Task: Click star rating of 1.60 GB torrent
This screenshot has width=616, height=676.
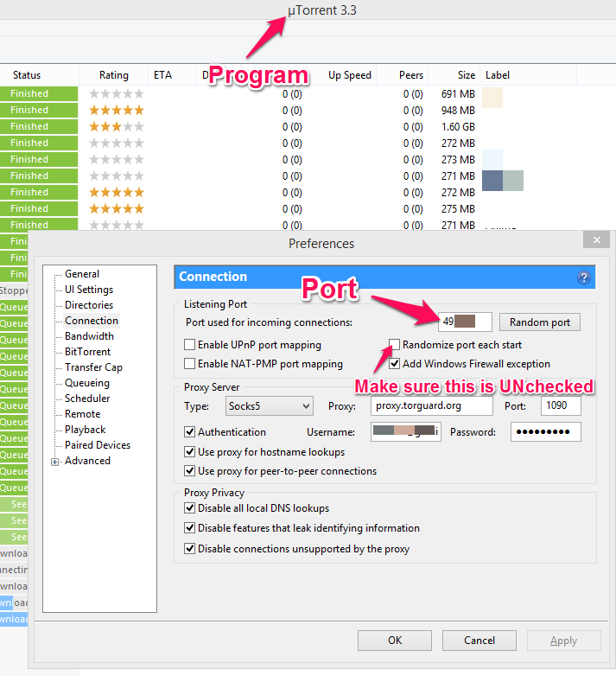Action: pyautogui.click(x=117, y=126)
